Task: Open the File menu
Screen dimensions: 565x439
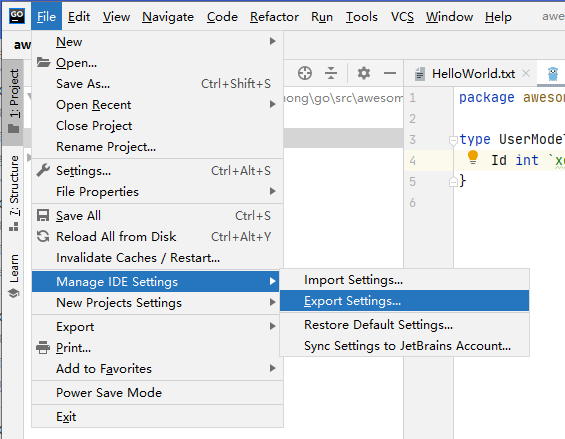Action: 46,16
